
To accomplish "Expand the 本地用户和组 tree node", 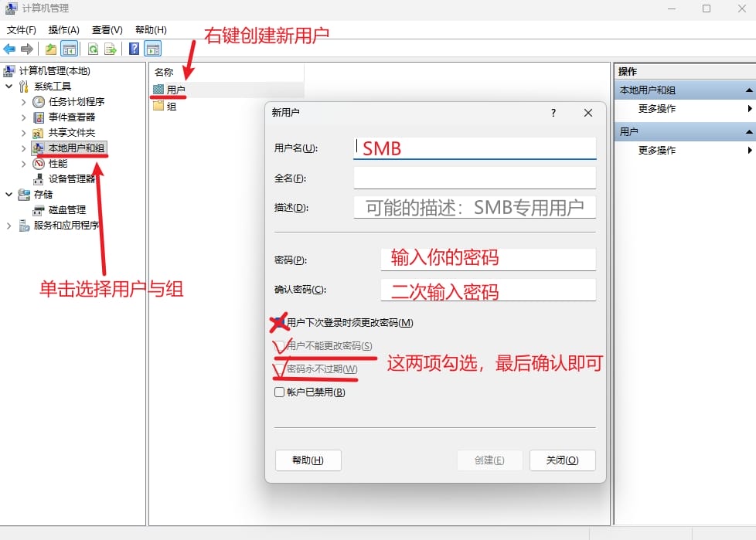I will pyautogui.click(x=24, y=148).
